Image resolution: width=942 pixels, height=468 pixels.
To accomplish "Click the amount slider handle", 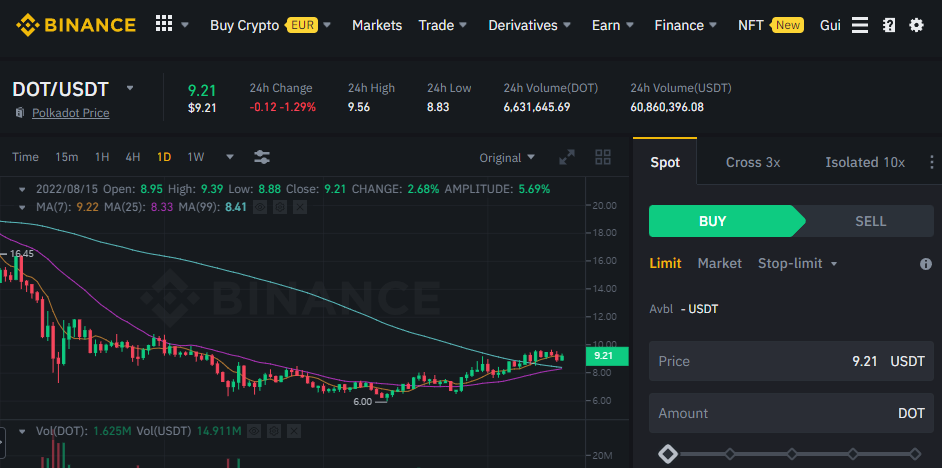I will coord(667,454).
